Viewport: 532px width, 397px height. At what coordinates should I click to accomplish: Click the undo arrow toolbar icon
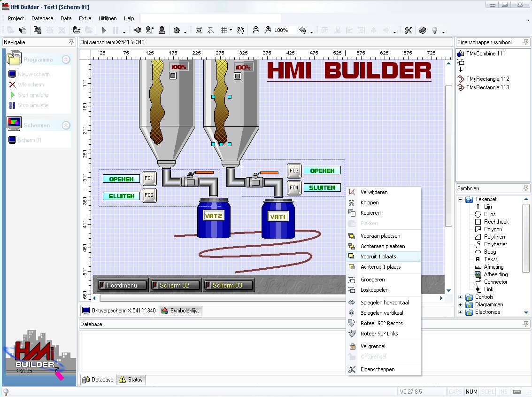[302, 30]
